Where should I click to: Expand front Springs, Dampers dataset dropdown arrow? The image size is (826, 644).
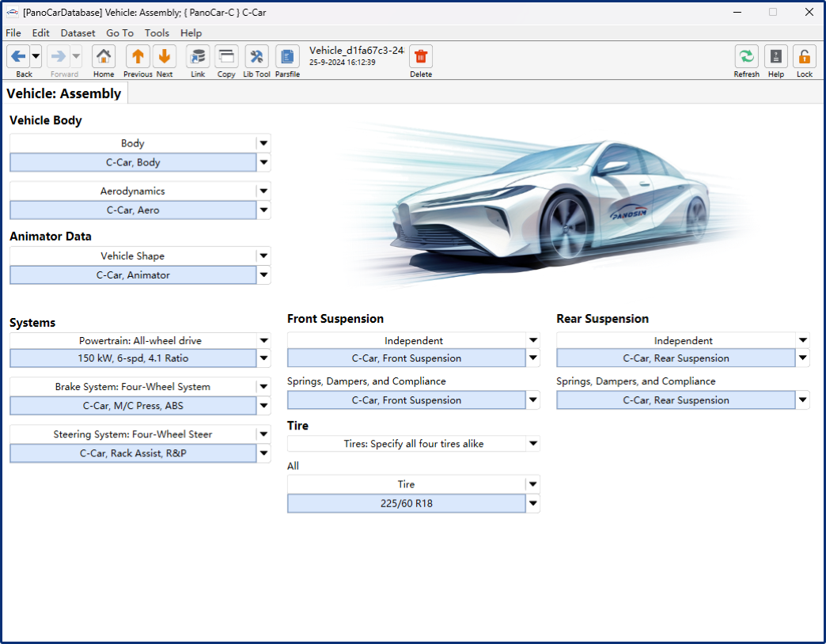coord(533,400)
